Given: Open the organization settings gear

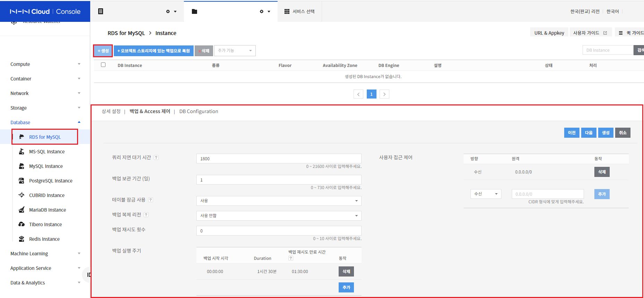Looking at the screenshot, I should [x=168, y=11].
